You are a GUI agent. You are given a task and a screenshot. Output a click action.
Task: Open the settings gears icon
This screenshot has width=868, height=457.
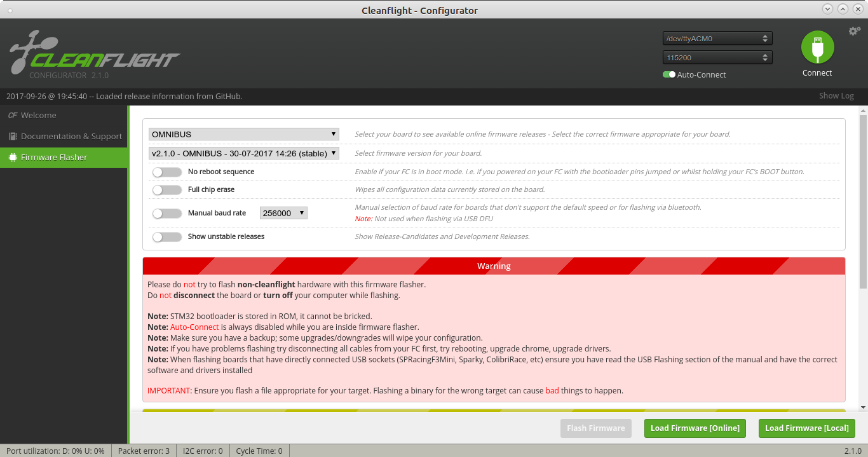(855, 31)
